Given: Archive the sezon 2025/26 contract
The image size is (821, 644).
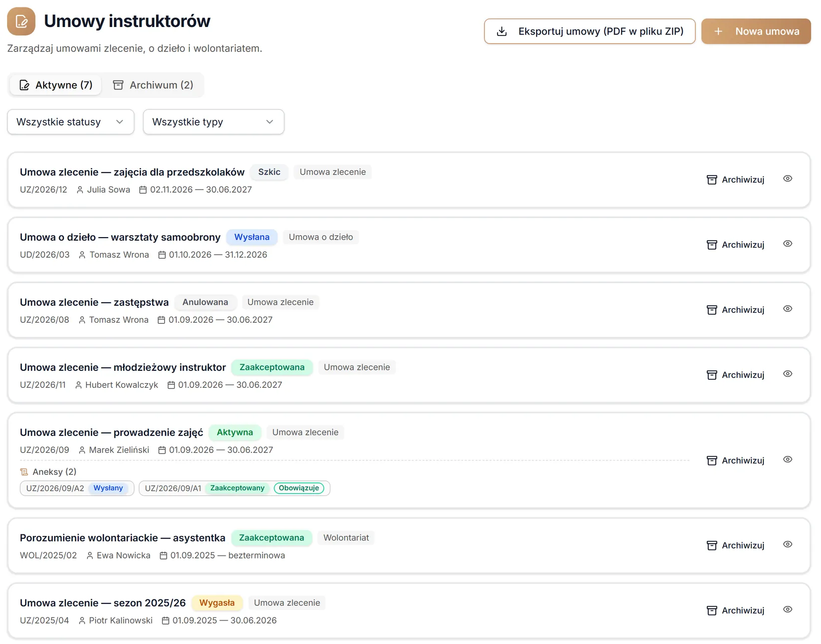Looking at the screenshot, I should coord(735,610).
